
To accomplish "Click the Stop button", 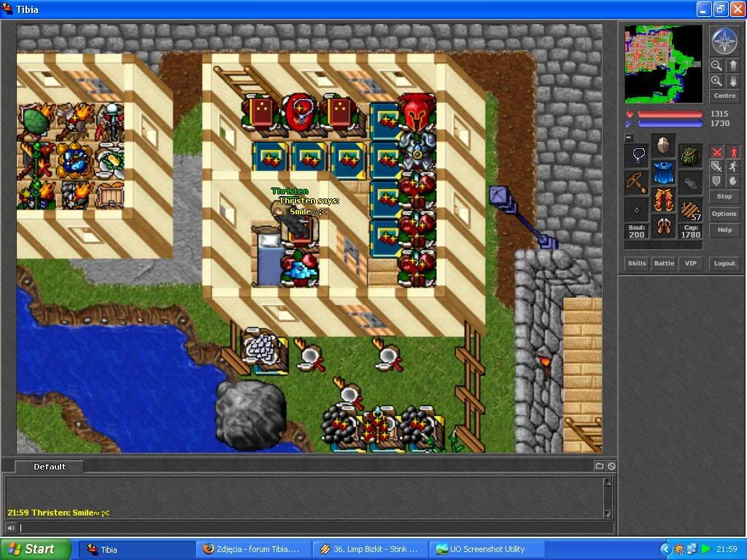I will point(724,196).
